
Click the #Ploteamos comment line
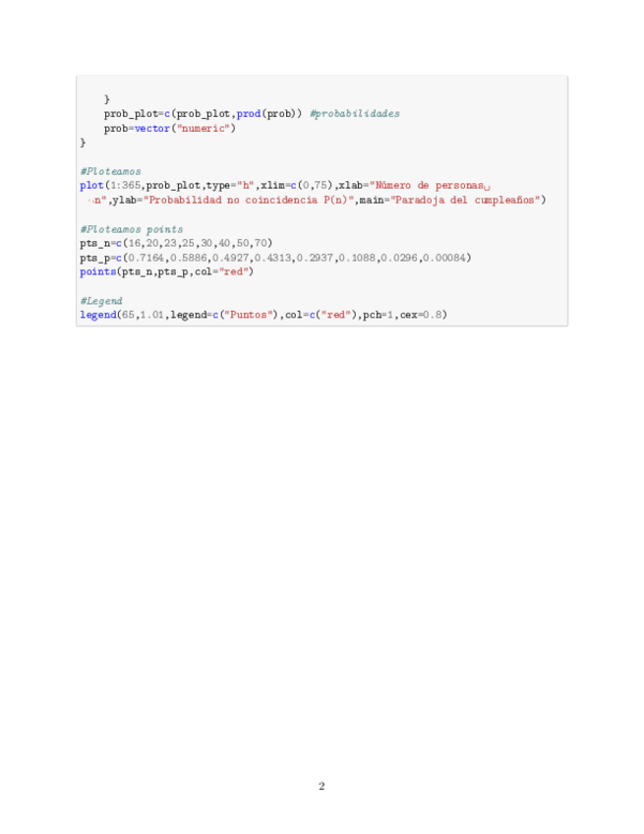point(111,171)
